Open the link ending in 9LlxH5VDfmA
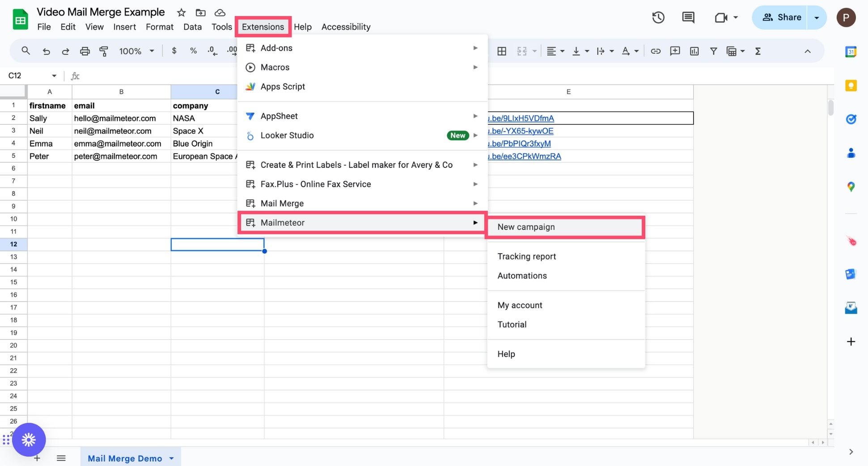Viewport: 868px width, 466px height. pyautogui.click(x=521, y=118)
